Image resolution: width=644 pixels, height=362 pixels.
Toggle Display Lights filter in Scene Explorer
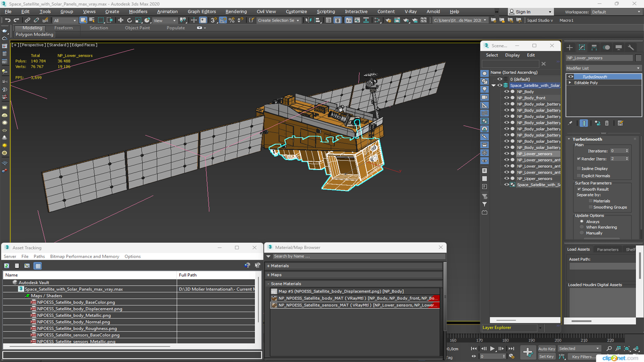(x=484, y=89)
